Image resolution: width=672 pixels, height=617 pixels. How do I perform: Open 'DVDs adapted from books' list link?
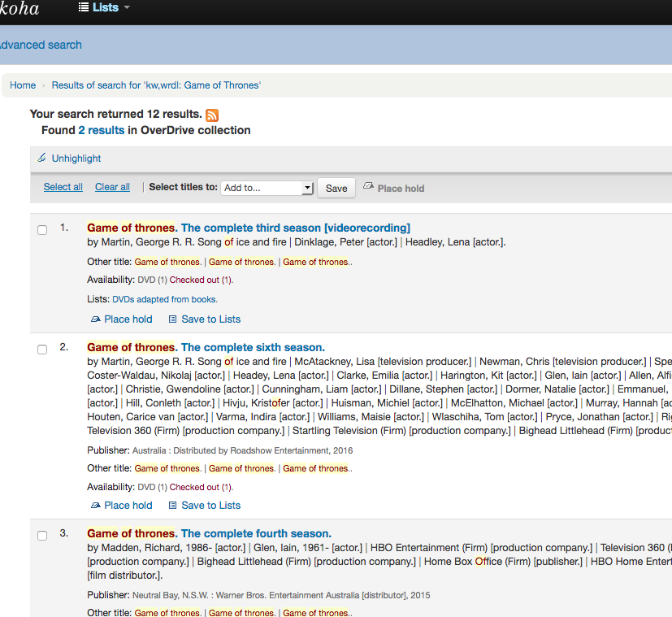pos(165,299)
